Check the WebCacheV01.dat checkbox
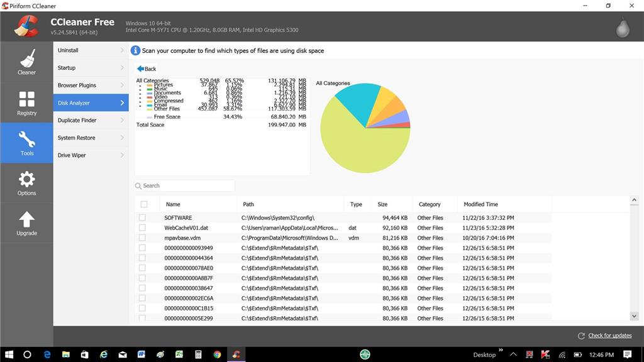The width and height of the screenshot is (644, 362). tap(142, 228)
